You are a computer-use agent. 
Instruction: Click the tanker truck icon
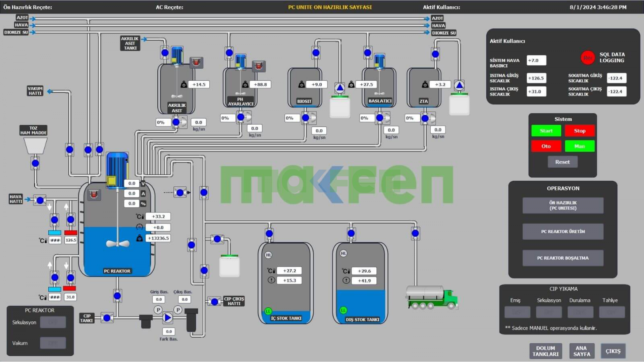[432, 297]
